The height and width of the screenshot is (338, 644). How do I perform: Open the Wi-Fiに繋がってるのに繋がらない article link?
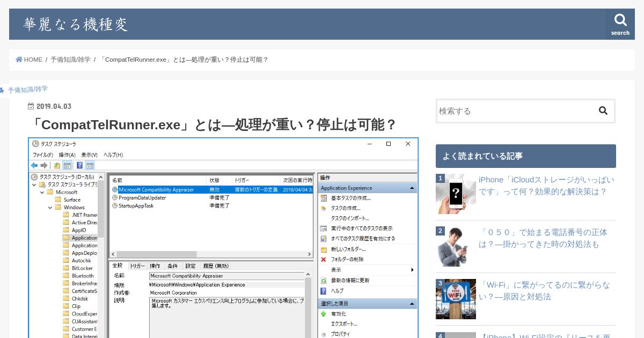(x=544, y=291)
